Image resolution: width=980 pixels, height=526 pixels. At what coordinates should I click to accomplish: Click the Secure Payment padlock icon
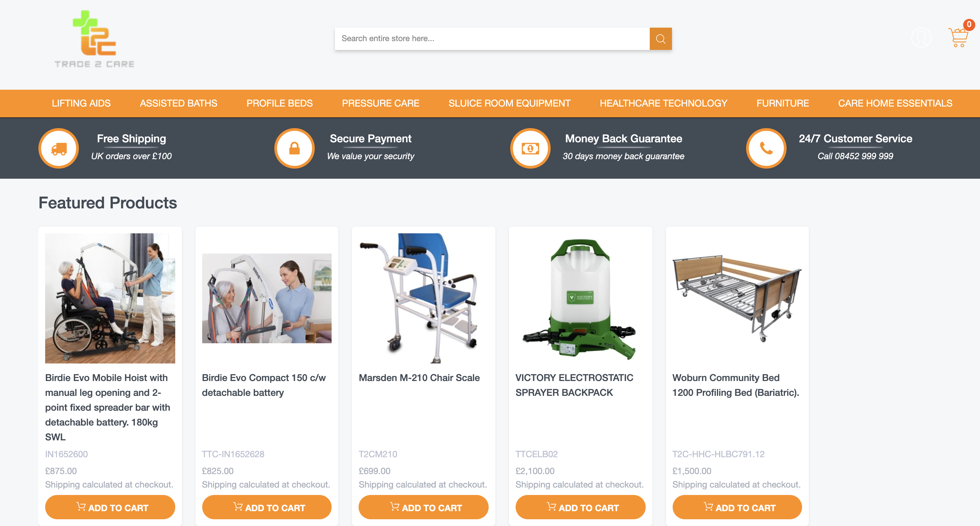click(x=294, y=148)
